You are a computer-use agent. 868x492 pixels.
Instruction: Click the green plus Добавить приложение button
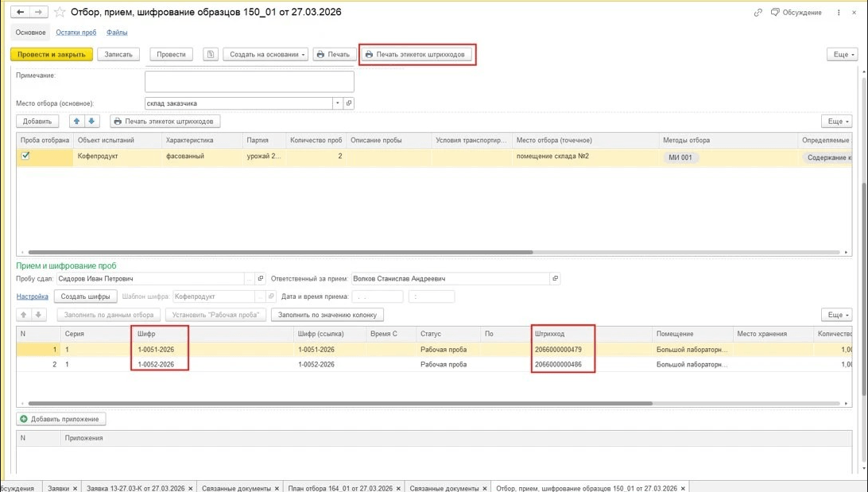[x=61, y=419]
